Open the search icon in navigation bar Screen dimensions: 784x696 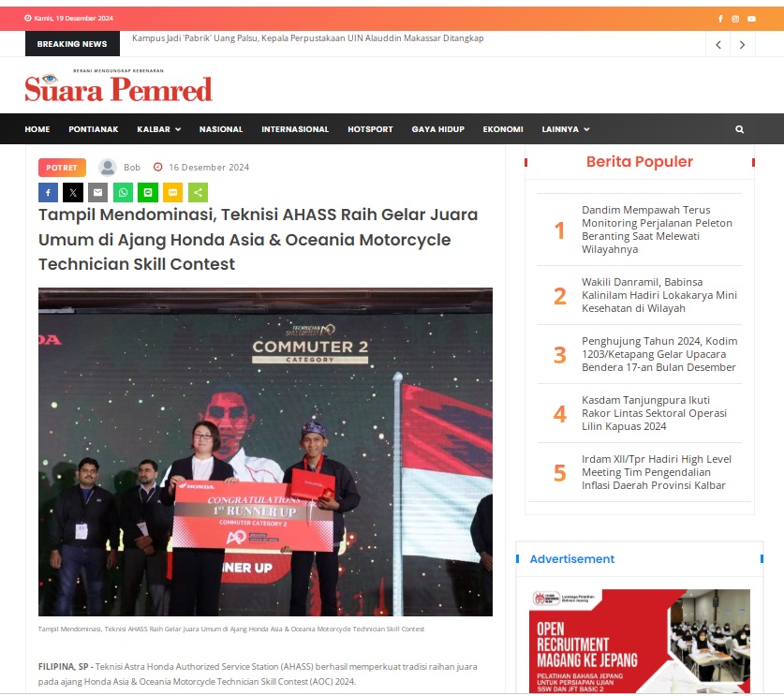739,129
